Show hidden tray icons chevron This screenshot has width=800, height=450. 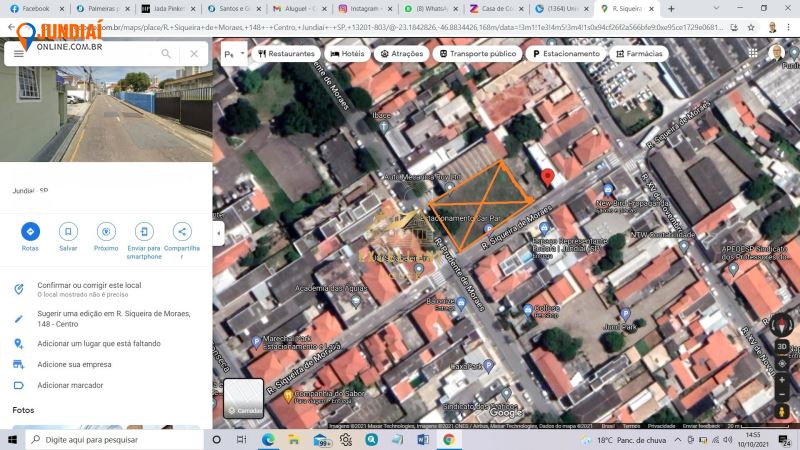coord(678,439)
